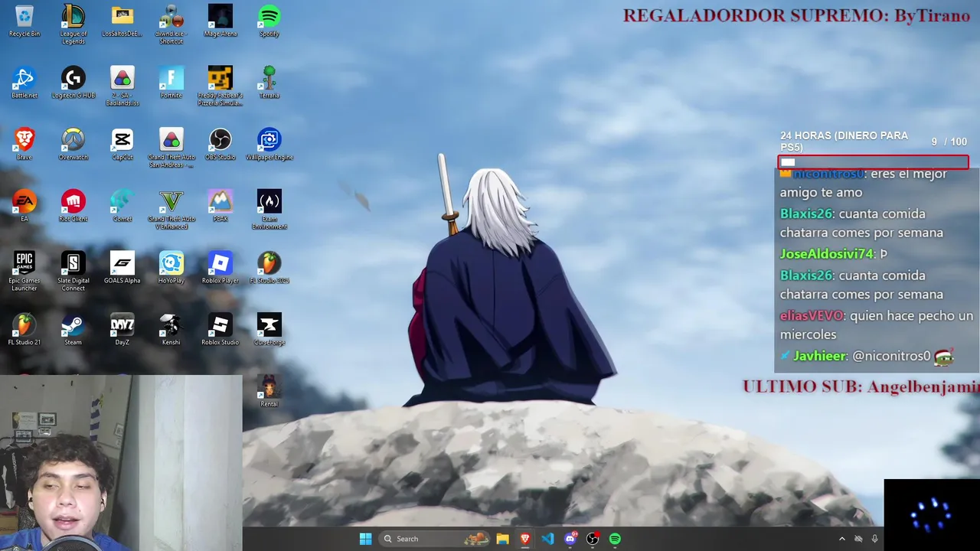Select the Overwatch desktop icon
Viewport: 980px width, 551px height.
point(73,145)
